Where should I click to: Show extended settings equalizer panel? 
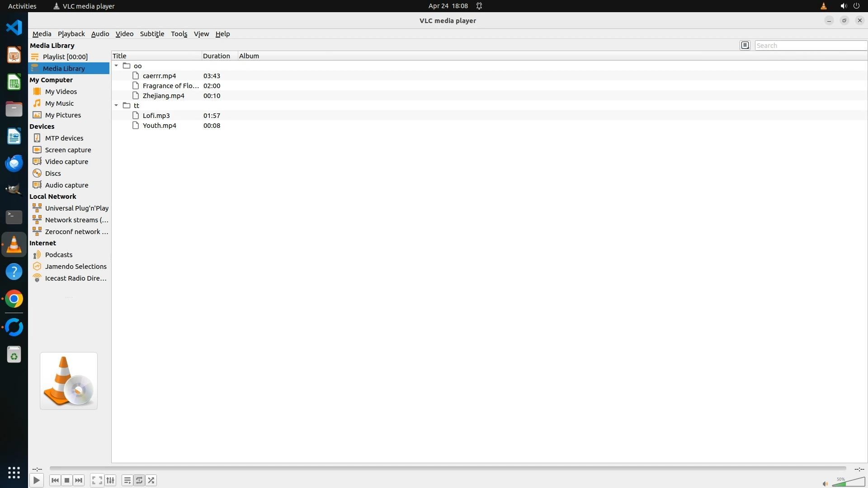(110, 480)
